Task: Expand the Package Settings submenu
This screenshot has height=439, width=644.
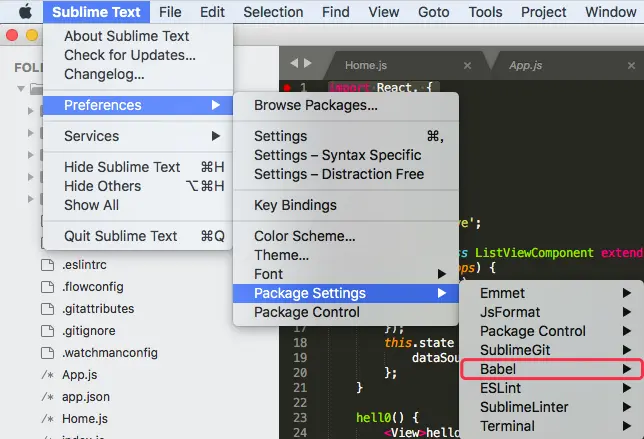Action: (346, 293)
